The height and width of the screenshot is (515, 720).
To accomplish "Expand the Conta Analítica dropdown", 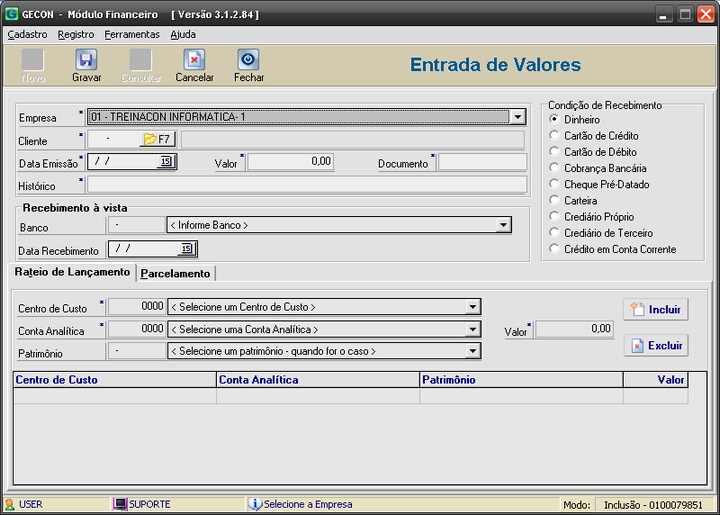I will [x=472, y=329].
